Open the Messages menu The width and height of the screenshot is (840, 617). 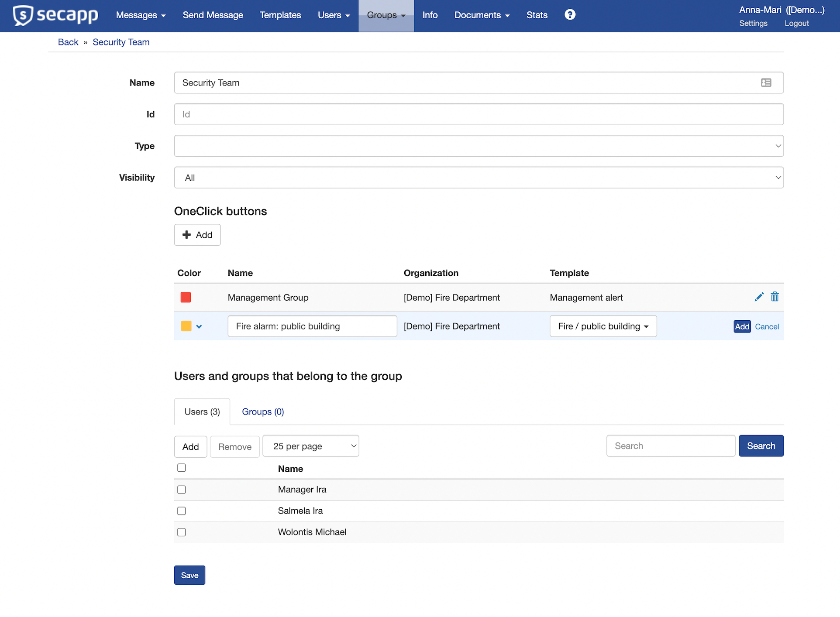point(141,15)
